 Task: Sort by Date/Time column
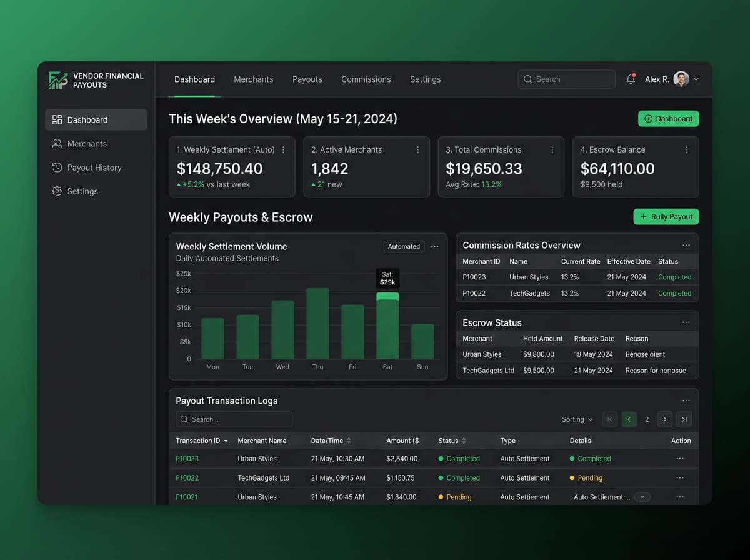tap(331, 441)
